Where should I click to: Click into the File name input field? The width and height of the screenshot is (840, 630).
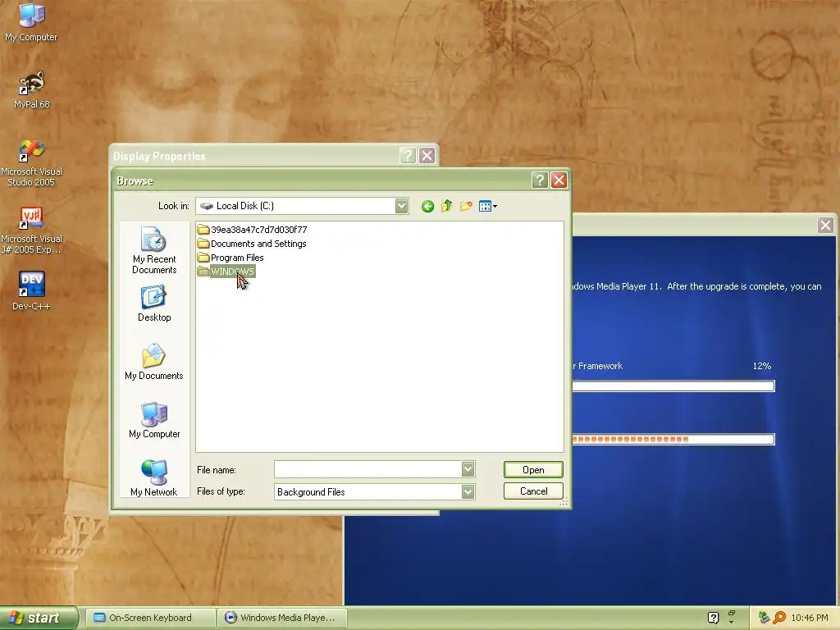click(368, 469)
